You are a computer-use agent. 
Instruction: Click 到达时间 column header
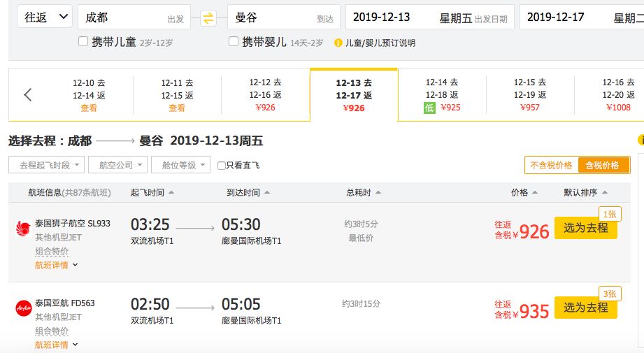(243, 192)
